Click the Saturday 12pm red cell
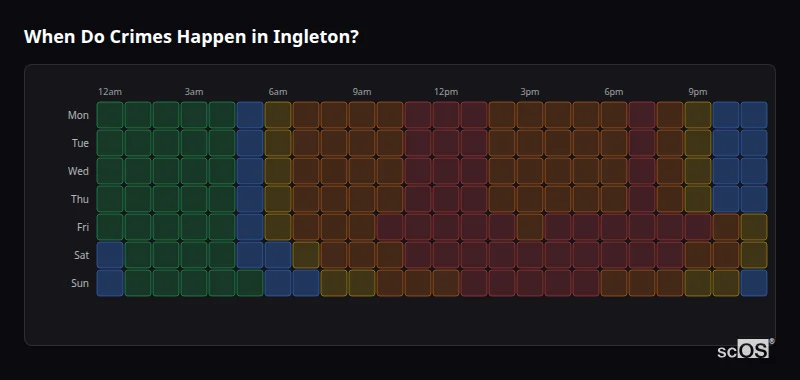Viewport: 800px width, 380px height. click(446, 255)
